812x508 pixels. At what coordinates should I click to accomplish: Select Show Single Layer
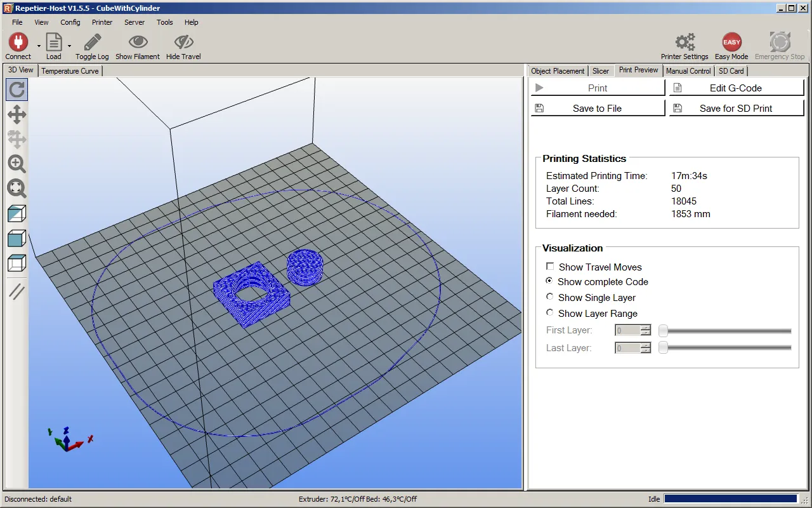[x=549, y=296]
